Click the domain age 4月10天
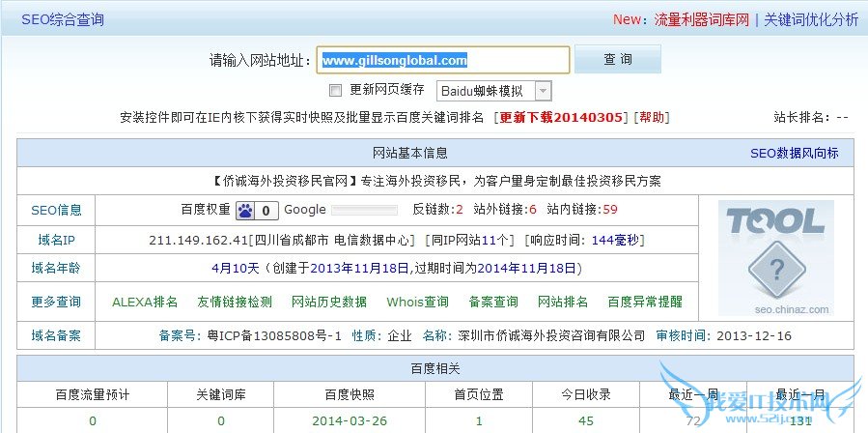 click(x=236, y=269)
